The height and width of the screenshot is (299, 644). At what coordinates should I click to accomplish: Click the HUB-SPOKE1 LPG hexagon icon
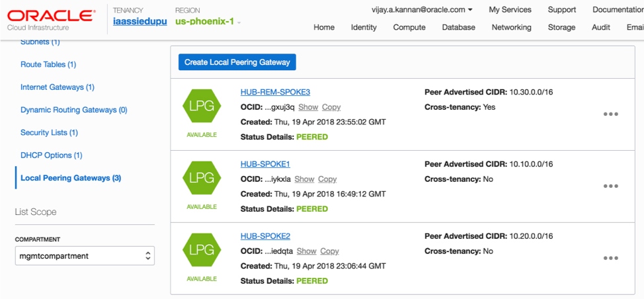(x=201, y=178)
